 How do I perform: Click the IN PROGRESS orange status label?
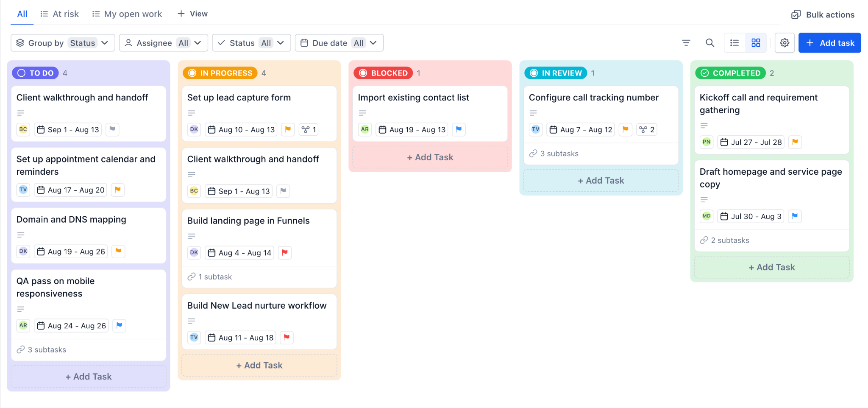click(x=220, y=73)
